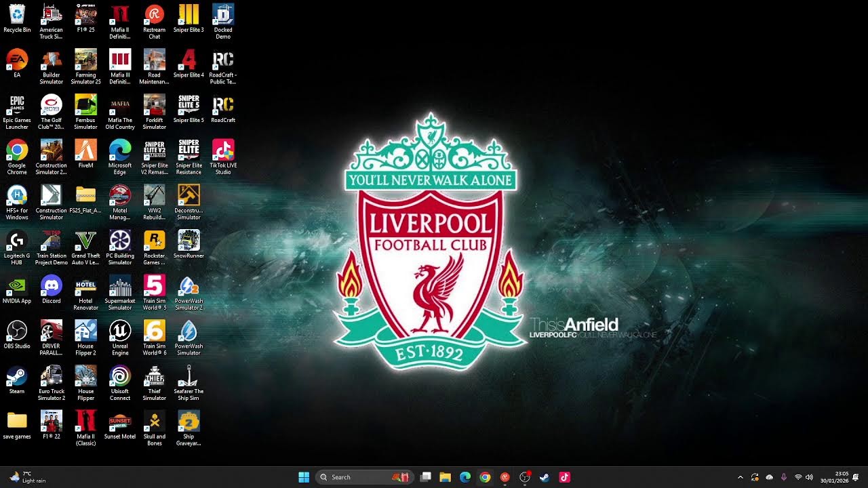The width and height of the screenshot is (868, 488).
Task: Open Microsoft Edge desktop shortcut
Action: tap(120, 157)
